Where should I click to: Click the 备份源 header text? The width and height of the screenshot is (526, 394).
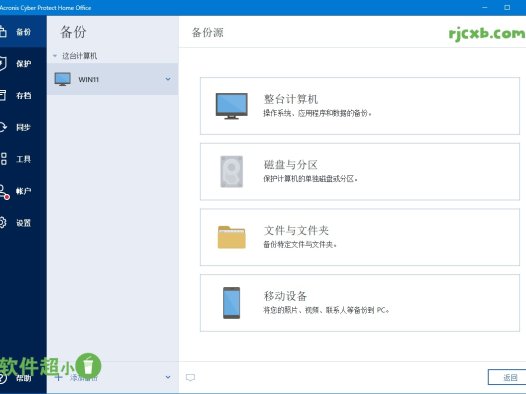pos(208,33)
